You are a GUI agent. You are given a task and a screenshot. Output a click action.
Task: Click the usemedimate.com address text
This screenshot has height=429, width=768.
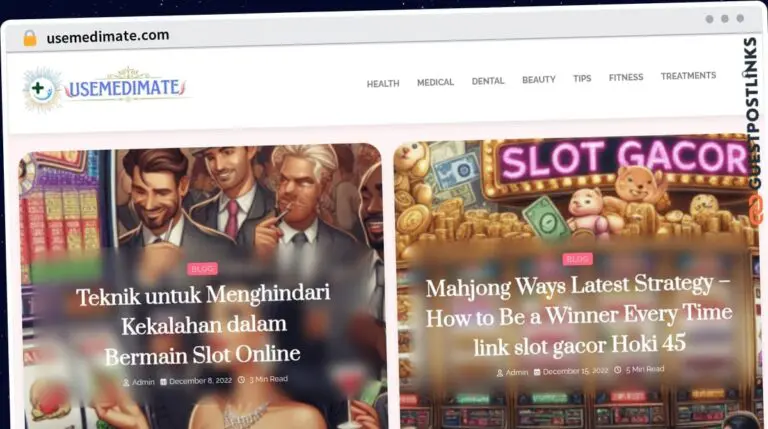coord(108,36)
